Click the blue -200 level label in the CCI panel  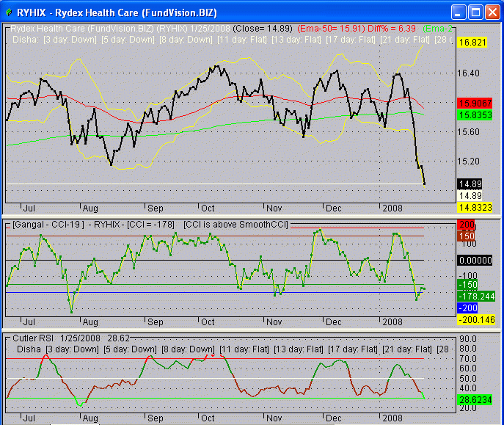[467, 308]
